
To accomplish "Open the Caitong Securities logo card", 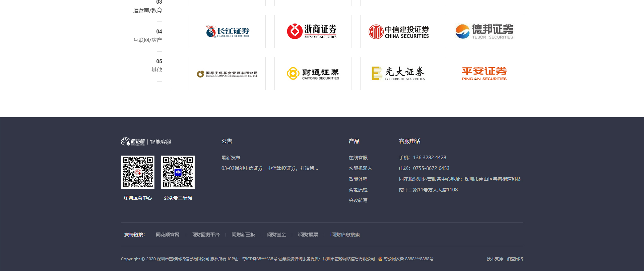I will pyautogui.click(x=313, y=74).
